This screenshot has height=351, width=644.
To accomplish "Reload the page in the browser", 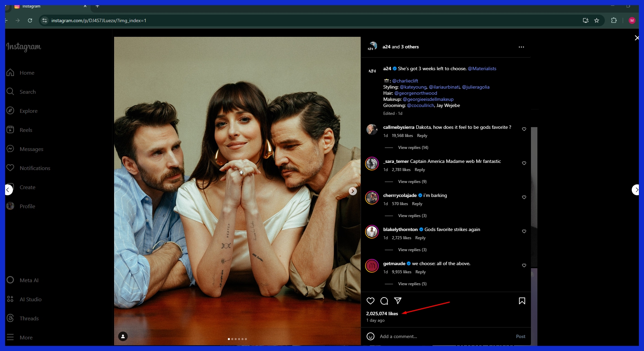I will tap(30, 20).
